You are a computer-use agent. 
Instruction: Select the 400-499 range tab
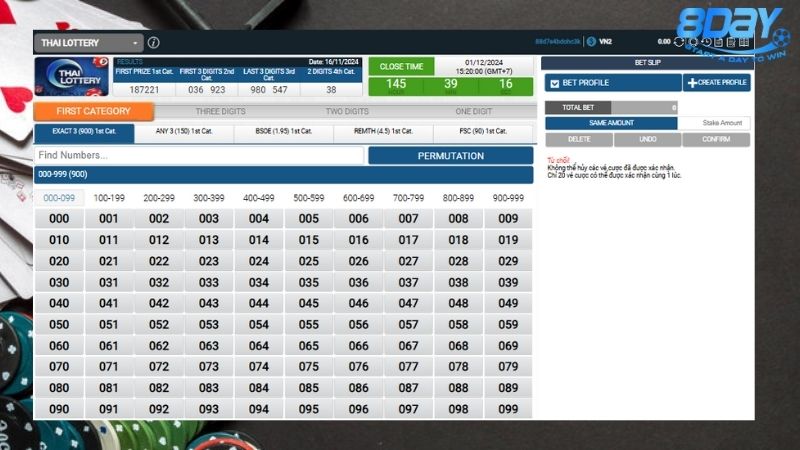click(x=259, y=198)
